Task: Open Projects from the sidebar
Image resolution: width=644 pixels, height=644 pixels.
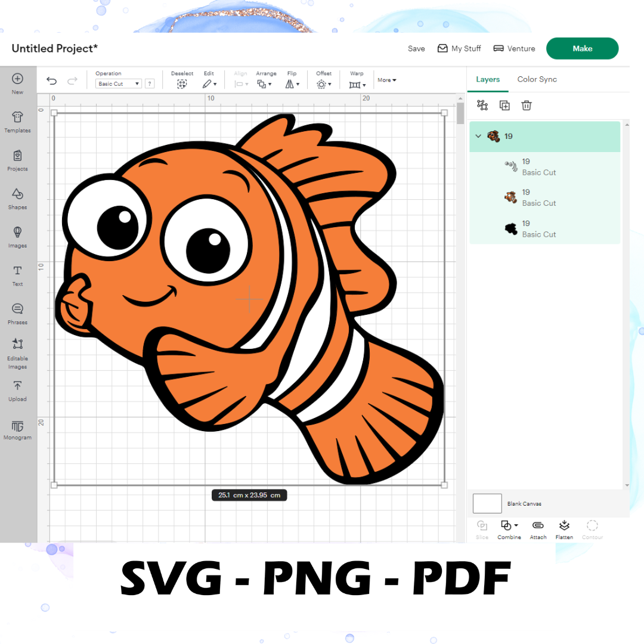Action: pos(17,160)
